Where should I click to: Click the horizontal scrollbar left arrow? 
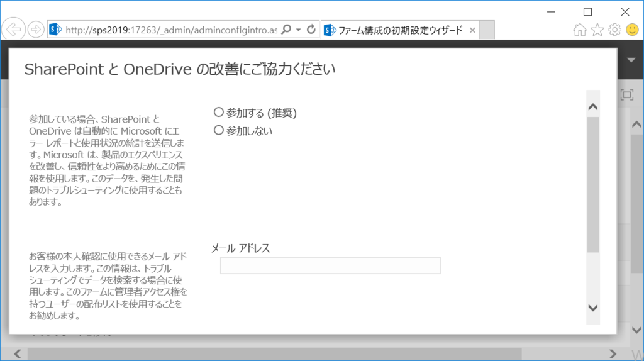(x=18, y=353)
